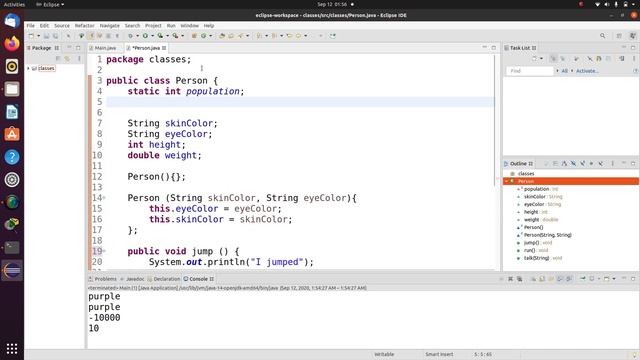Open the Source menu

(x=62, y=25)
